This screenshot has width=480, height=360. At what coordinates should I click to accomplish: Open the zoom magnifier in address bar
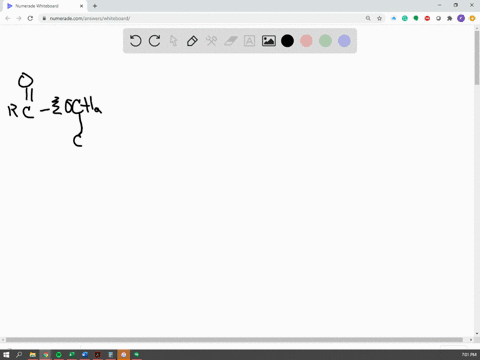pyautogui.click(x=368, y=18)
